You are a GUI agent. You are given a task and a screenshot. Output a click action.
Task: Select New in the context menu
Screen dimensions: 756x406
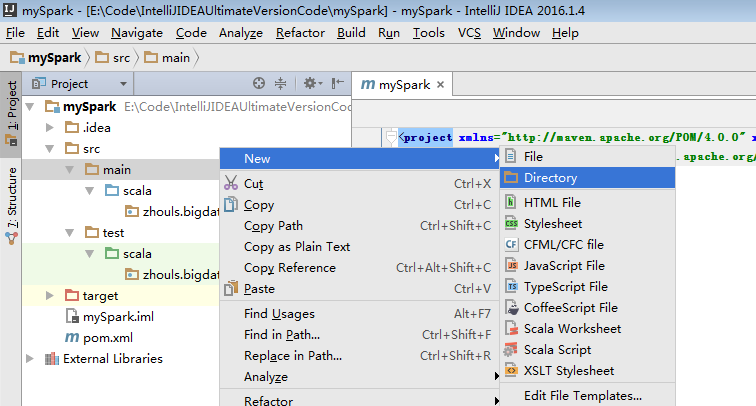point(360,159)
